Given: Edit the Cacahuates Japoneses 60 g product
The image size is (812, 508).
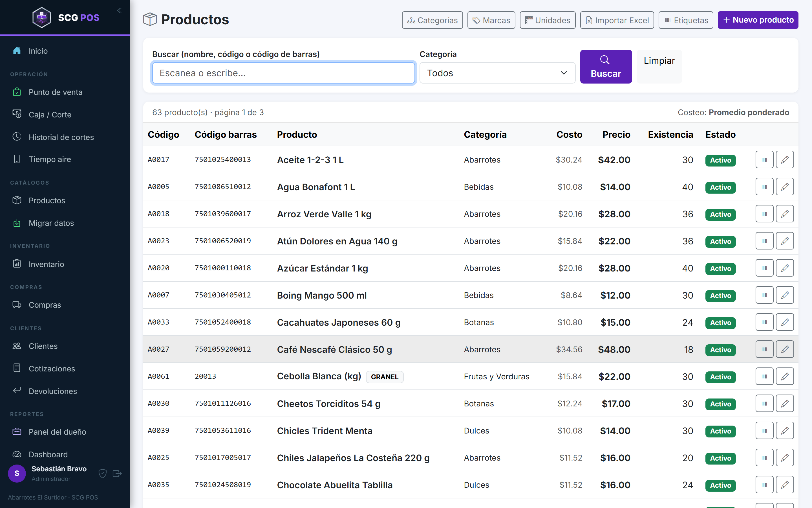Looking at the screenshot, I should (x=784, y=322).
